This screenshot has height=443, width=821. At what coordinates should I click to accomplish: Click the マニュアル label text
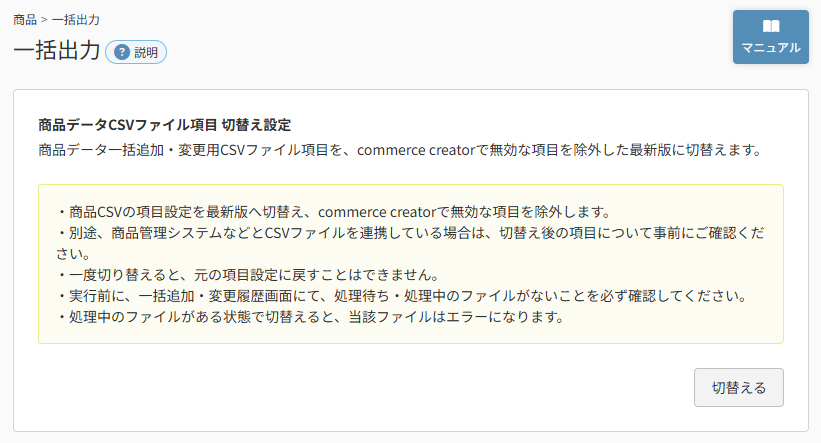(x=771, y=48)
